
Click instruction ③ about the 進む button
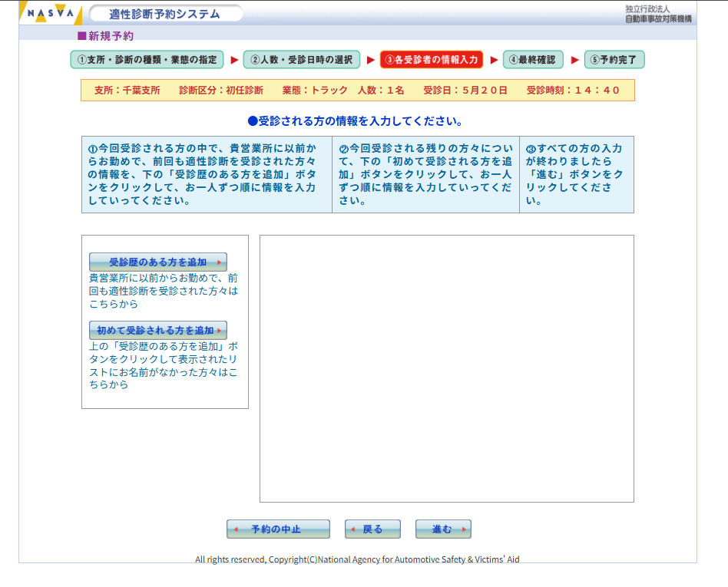(x=577, y=174)
